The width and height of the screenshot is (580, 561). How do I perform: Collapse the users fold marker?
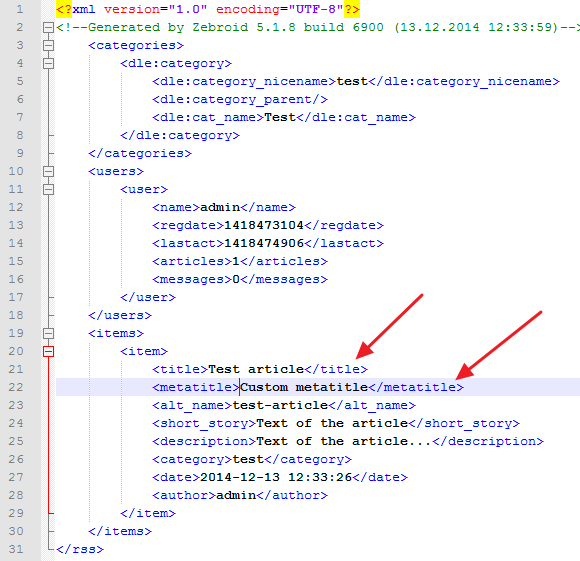[x=48, y=171]
